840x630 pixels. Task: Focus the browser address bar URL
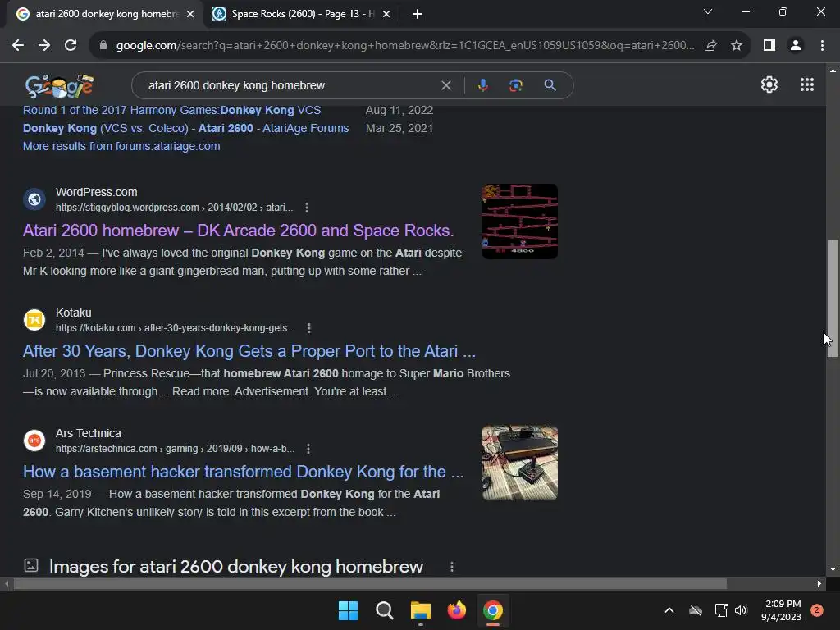405,46
